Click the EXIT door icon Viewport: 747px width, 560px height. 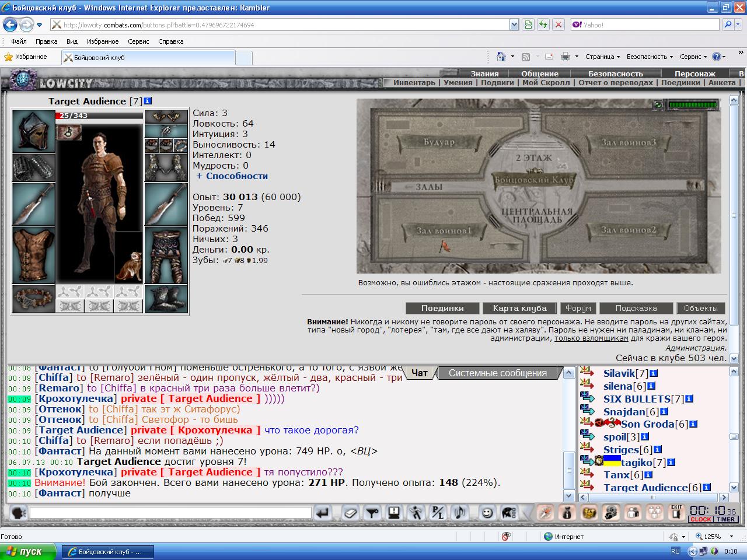click(x=676, y=513)
